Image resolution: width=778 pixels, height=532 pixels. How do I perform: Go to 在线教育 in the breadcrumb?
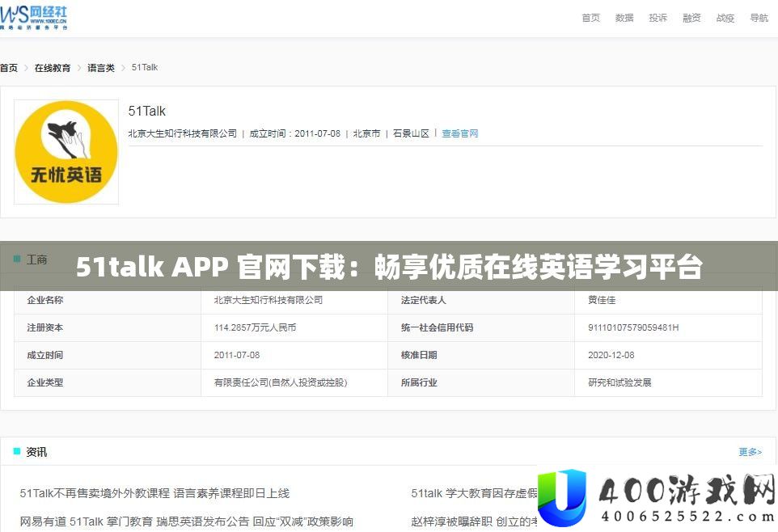[53, 67]
